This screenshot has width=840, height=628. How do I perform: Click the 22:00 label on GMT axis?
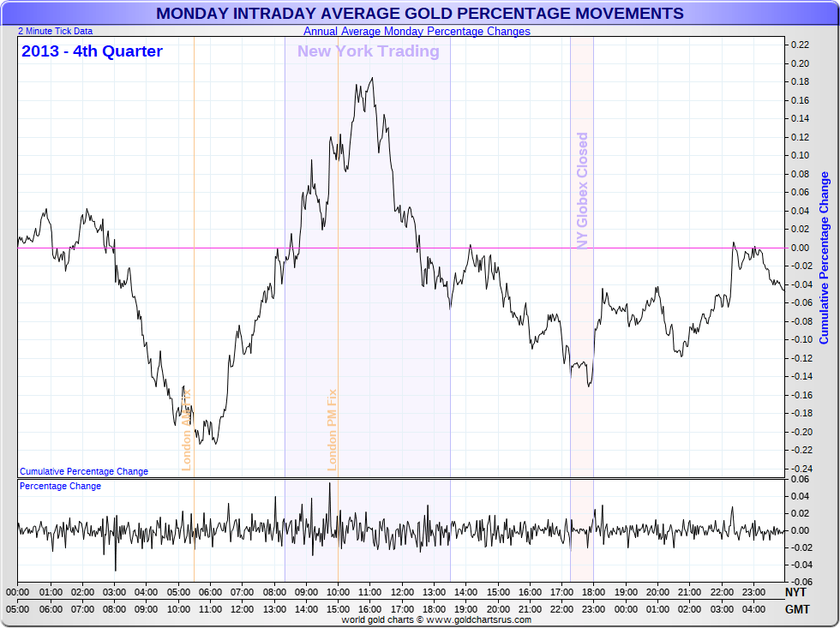pos(561,609)
